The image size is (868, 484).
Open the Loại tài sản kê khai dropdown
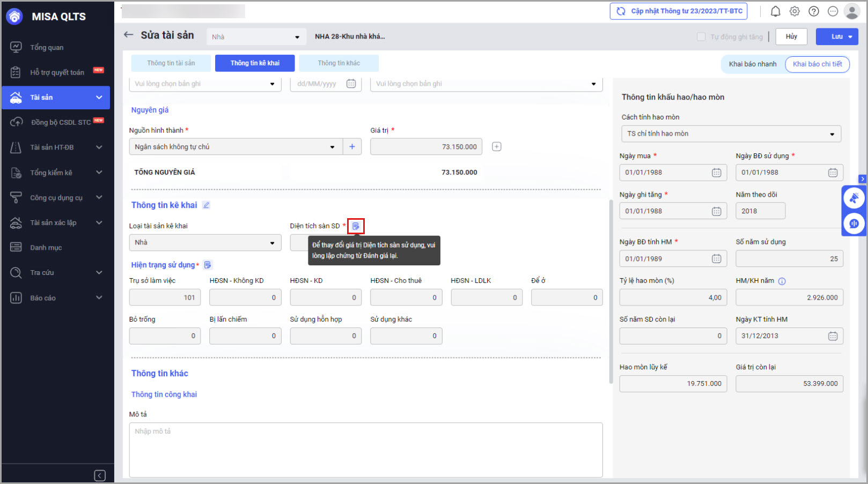pyautogui.click(x=205, y=243)
